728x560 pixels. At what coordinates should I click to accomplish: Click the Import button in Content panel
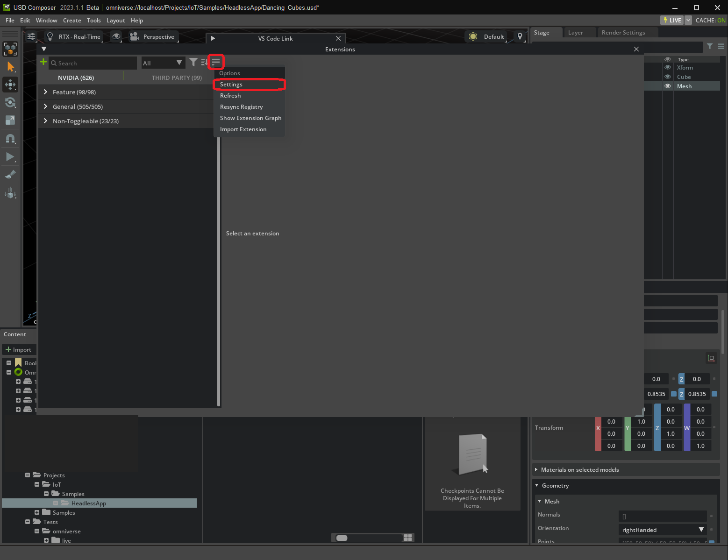click(19, 349)
